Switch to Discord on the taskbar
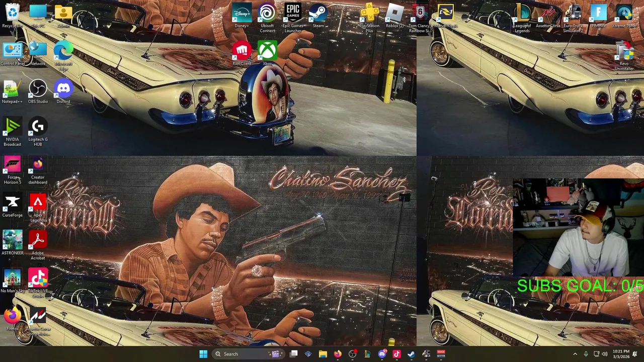Image resolution: width=644 pixels, height=362 pixels. click(382, 354)
